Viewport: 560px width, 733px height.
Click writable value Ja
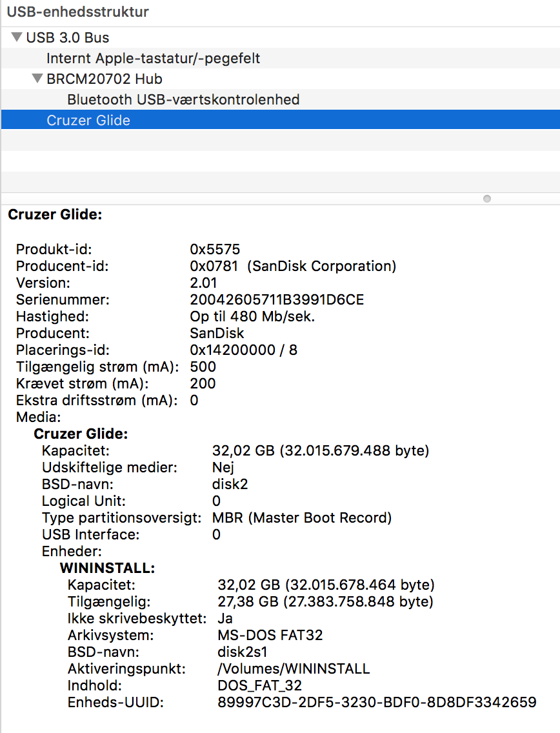tap(225, 618)
